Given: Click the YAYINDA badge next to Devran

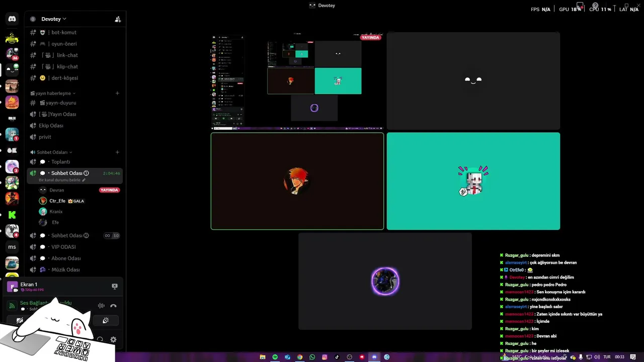Looking at the screenshot, I should click(109, 190).
